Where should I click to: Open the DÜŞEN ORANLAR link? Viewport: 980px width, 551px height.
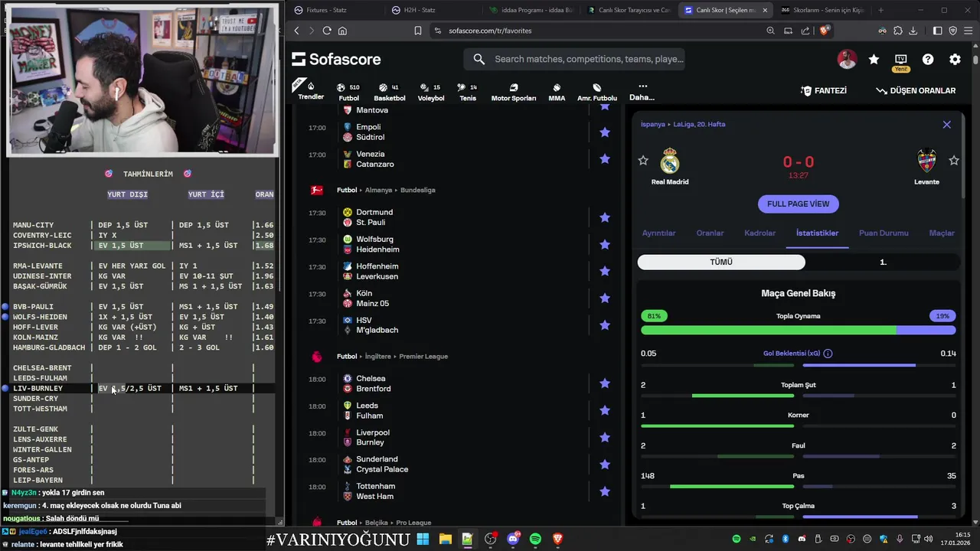916,90
